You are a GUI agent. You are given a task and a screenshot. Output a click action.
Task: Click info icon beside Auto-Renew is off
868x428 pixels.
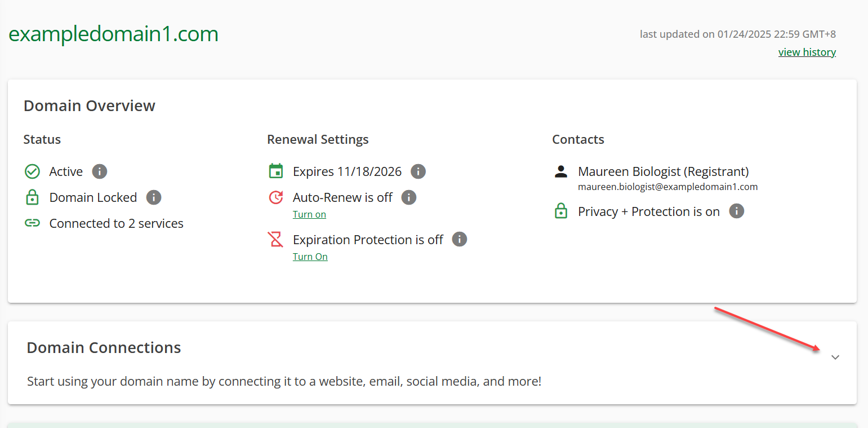tap(409, 197)
